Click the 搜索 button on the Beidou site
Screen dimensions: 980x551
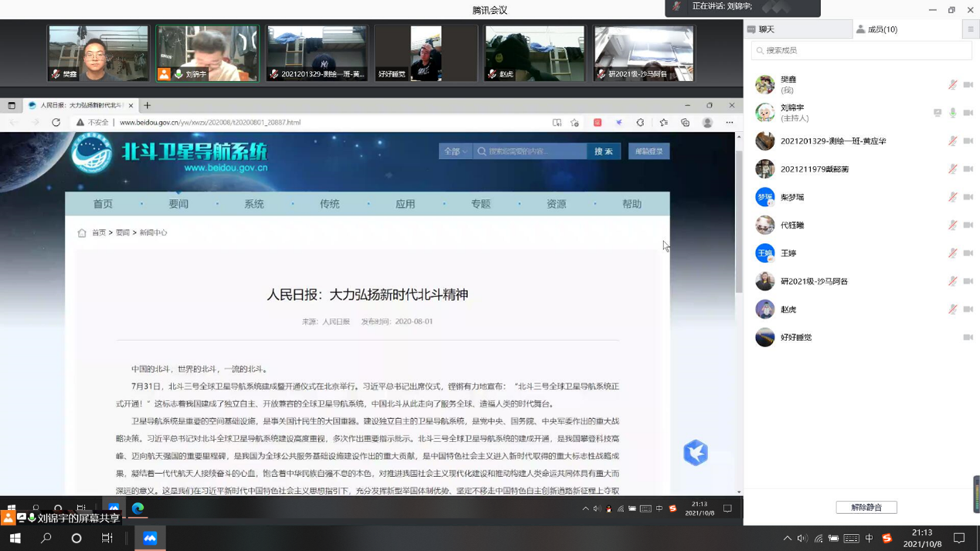click(x=603, y=151)
